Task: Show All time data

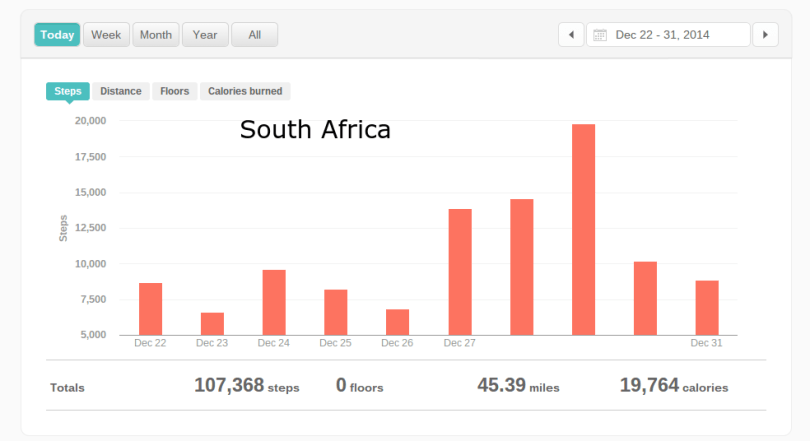Action: (254, 35)
